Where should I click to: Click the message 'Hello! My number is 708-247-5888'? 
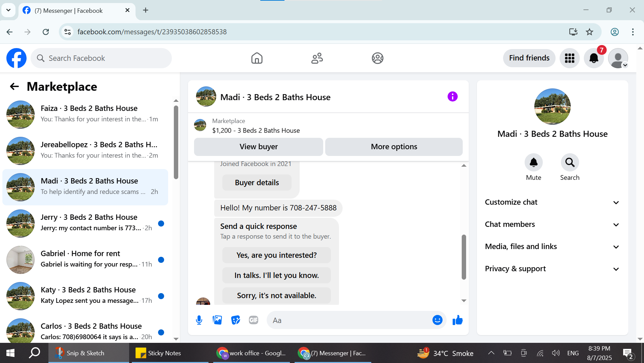click(278, 208)
